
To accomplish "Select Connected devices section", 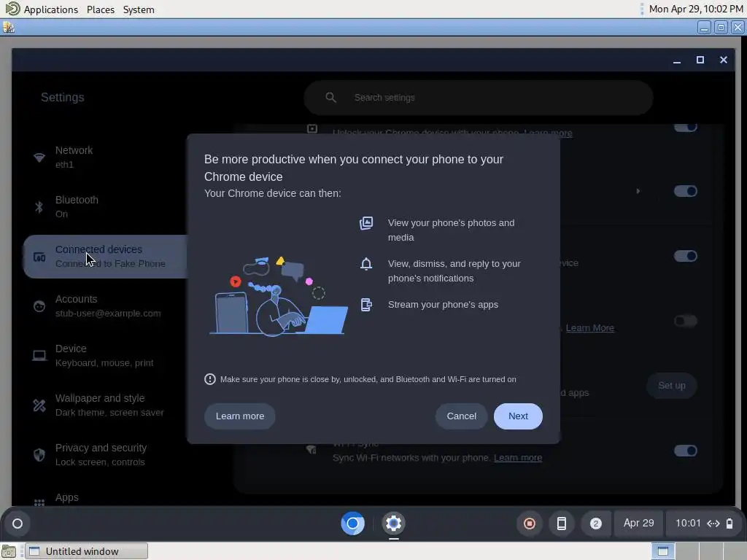I will coord(105,256).
